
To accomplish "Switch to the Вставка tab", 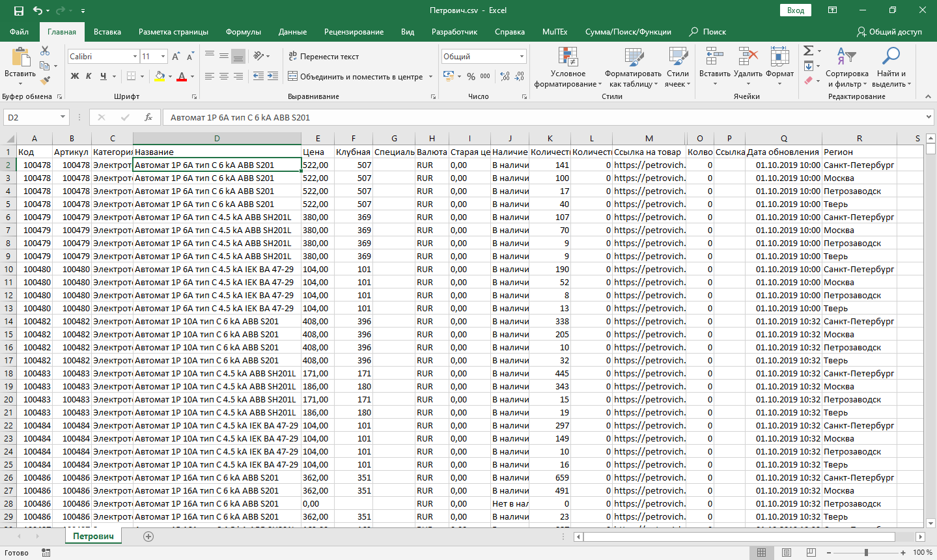I will click(107, 32).
